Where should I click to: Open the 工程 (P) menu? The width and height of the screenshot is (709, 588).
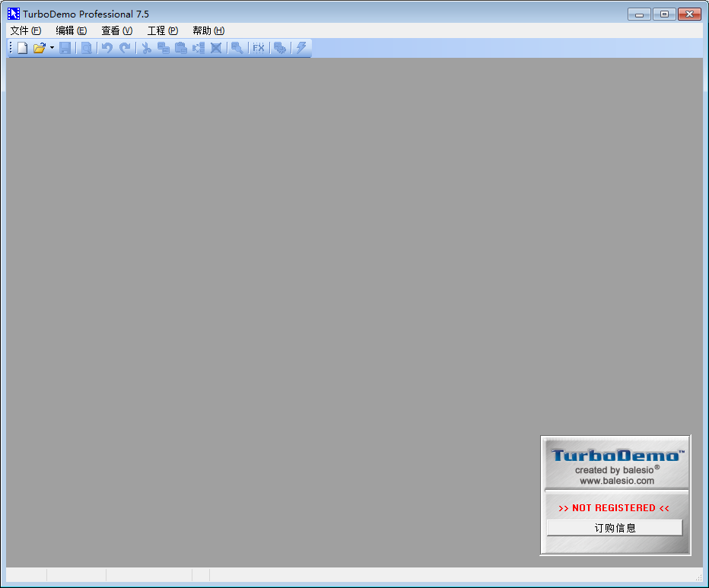coord(162,30)
